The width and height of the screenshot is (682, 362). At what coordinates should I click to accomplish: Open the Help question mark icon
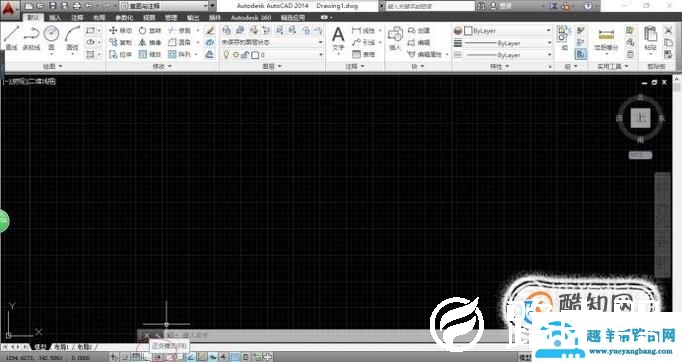tap(588, 6)
